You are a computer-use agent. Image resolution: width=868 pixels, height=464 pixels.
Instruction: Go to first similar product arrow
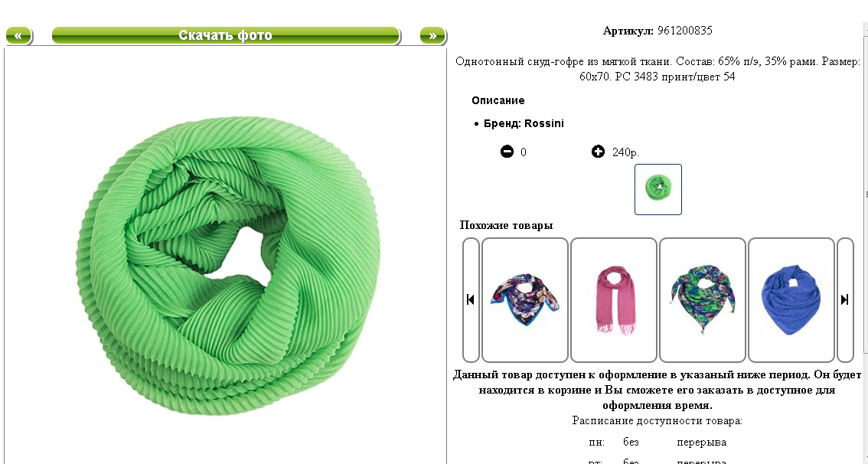tap(471, 299)
